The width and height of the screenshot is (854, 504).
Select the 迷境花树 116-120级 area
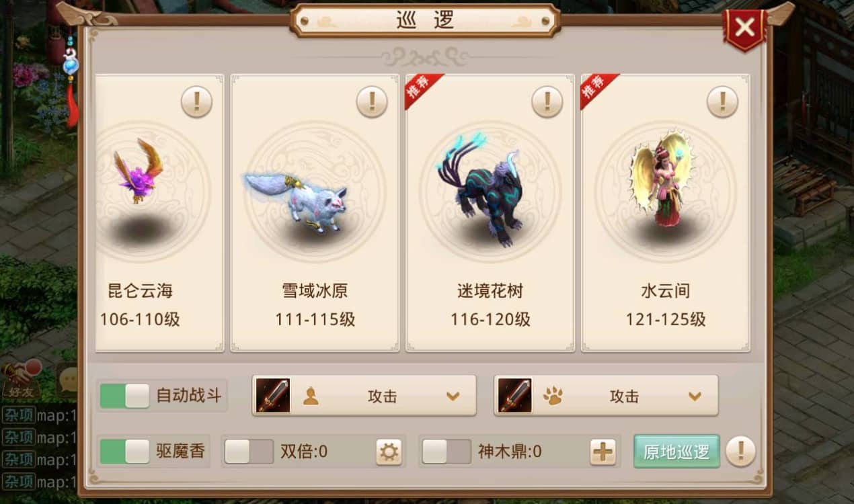490,213
